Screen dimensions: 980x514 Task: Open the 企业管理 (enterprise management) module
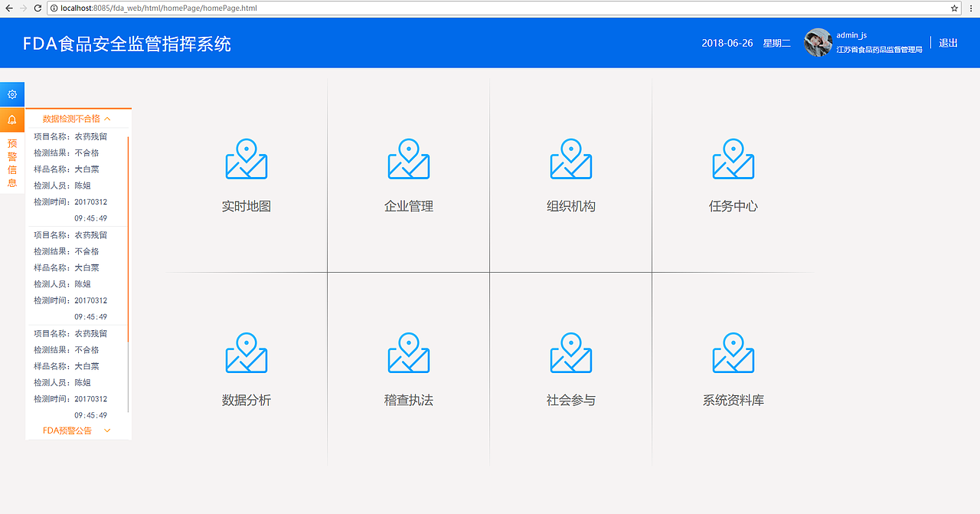[x=408, y=176]
